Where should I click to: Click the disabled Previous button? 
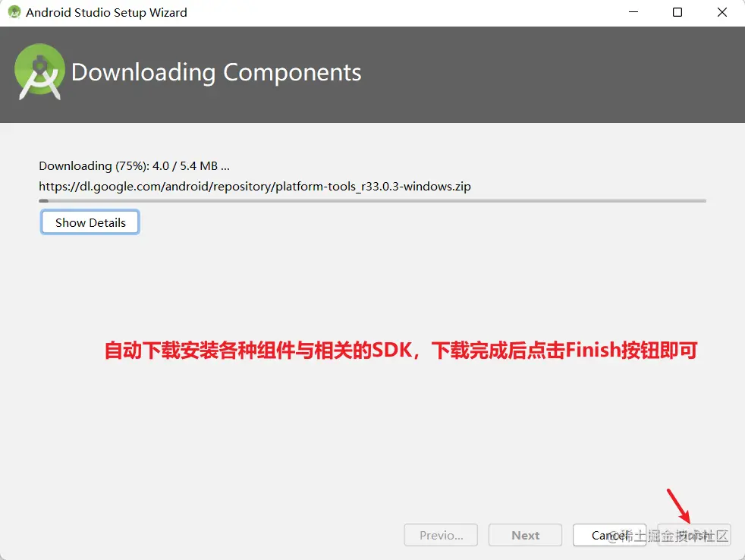pos(441,535)
